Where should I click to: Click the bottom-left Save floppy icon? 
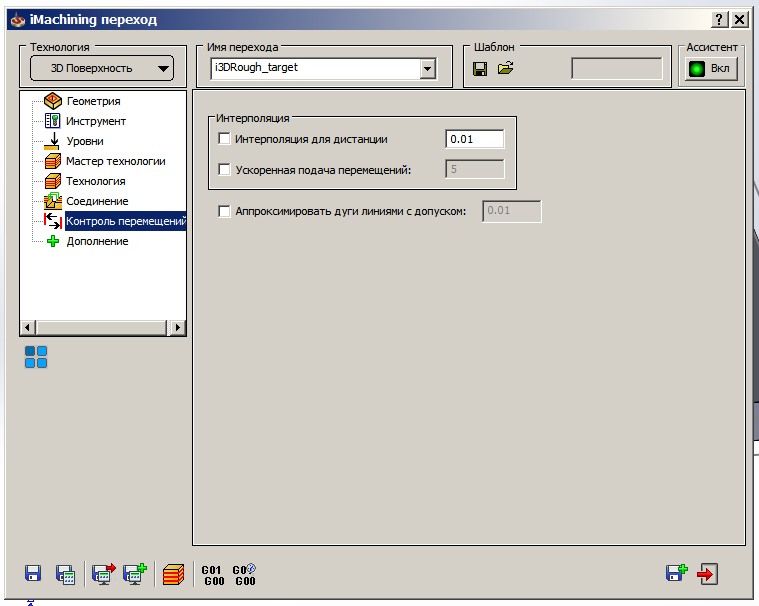(x=33, y=574)
